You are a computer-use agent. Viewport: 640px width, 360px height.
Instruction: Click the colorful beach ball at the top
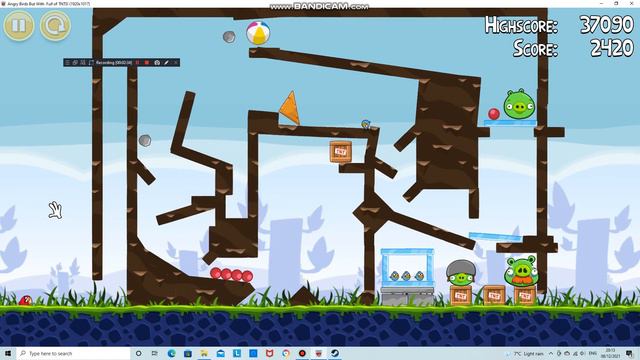point(258,33)
